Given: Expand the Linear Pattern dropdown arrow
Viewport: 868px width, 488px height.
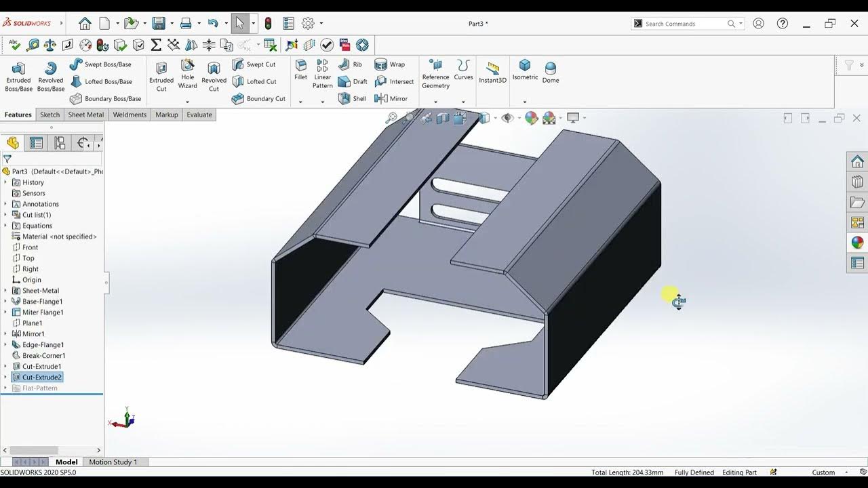Looking at the screenshot, I should point(323,102).
